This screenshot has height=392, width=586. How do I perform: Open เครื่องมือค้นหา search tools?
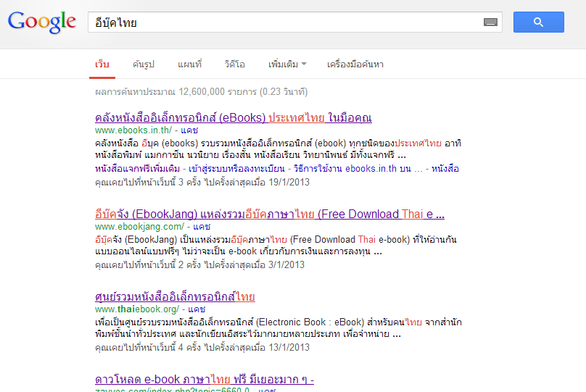click(355, 64)
